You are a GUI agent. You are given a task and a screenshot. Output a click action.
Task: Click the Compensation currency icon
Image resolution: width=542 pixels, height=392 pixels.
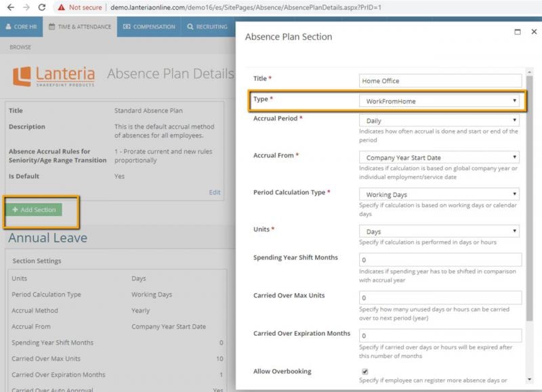tap(126, 27)
